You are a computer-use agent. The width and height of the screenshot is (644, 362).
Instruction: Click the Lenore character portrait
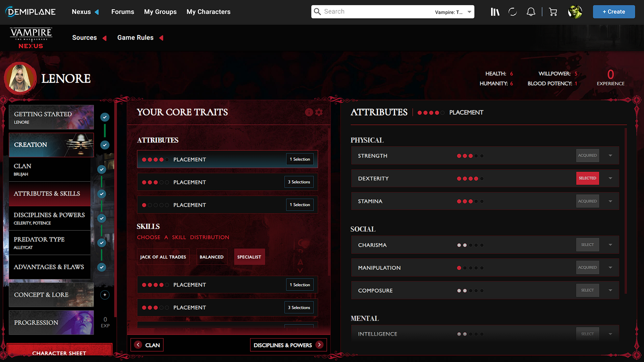click(x=20, y=78)
